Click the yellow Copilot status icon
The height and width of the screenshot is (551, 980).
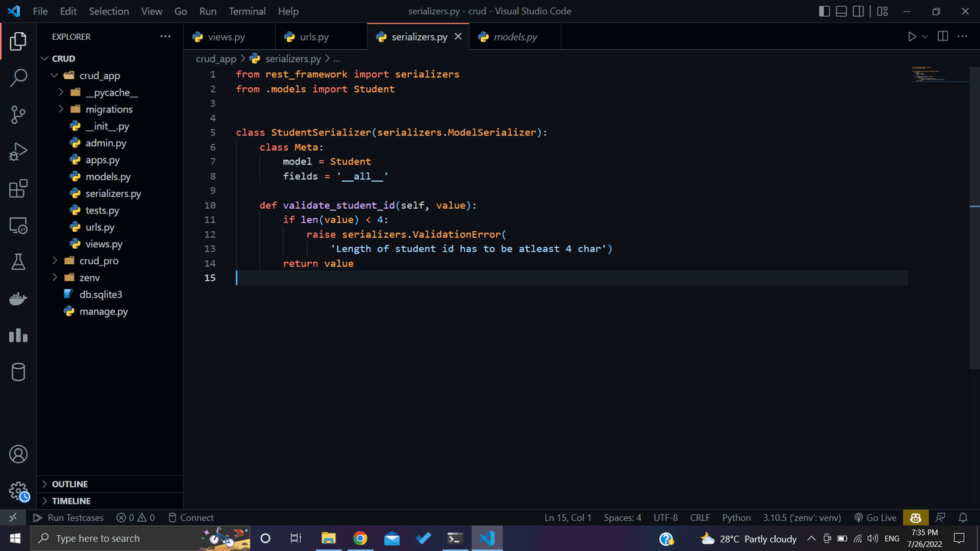tap(915, 518)
